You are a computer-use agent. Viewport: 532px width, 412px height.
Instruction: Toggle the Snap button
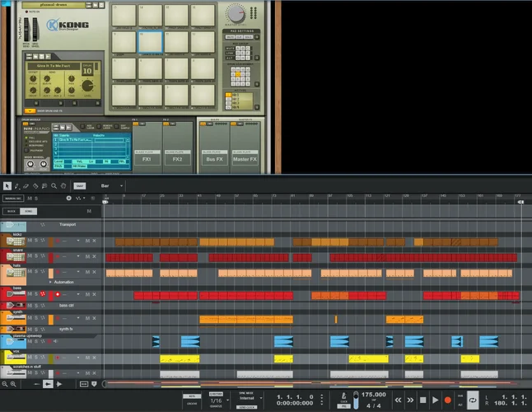click(x=80, y=186)
